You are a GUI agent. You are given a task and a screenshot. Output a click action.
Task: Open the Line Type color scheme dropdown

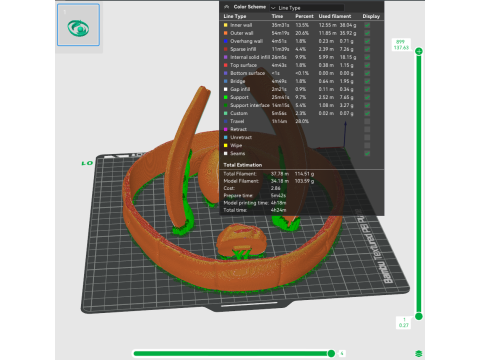[x=307, y=8]
